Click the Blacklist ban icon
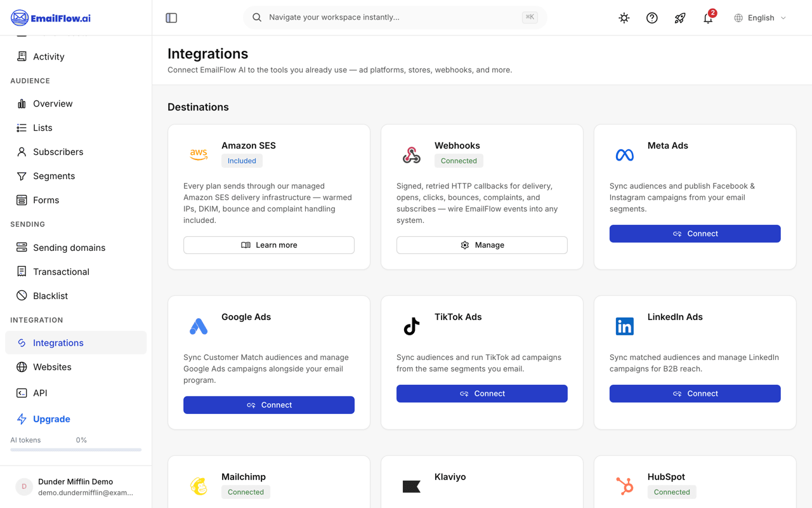The width and height of the screenshot is (812, 508). (22, 296)
